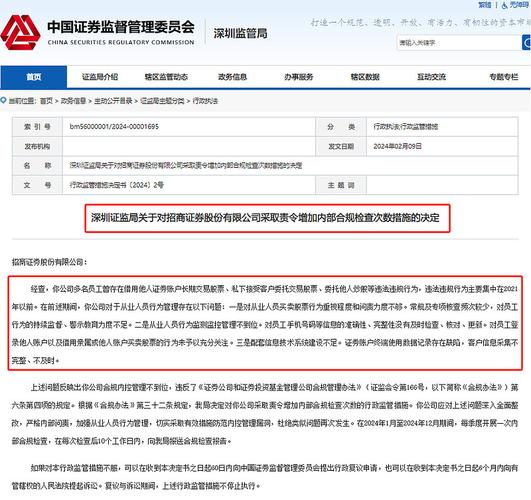Viewport: 531px width, 500px height.
Task: Click the 分类 label cell
Action: [341, 127]
